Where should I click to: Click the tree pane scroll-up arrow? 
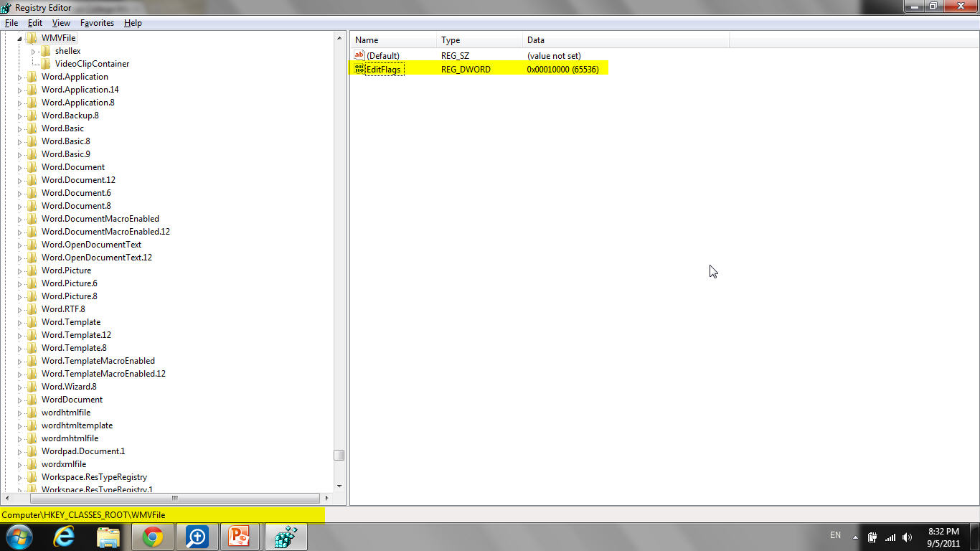coord(339,38)
